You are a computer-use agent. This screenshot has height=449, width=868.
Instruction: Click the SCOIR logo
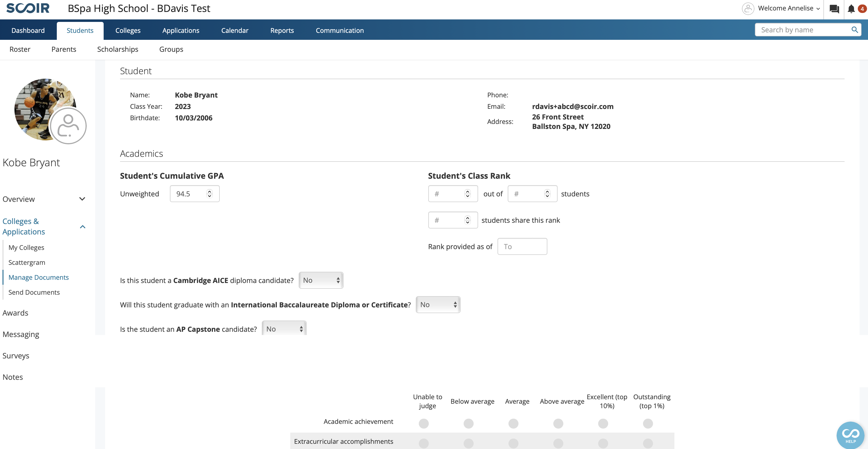point(28,8)
